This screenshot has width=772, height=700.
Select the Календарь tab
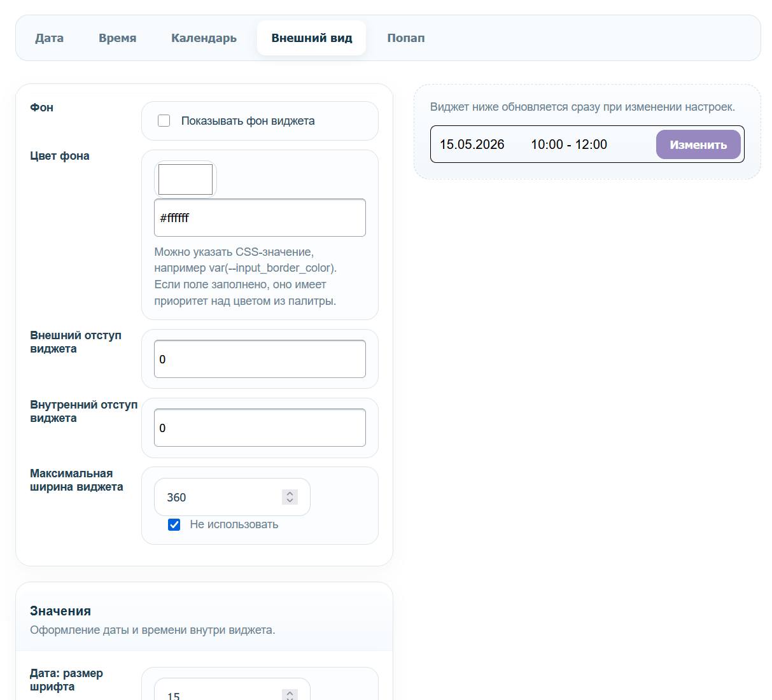[x=204, y=38]
